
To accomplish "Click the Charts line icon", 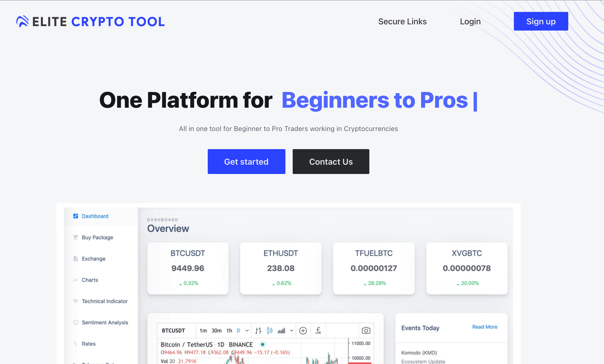I will tap(76, 280).
